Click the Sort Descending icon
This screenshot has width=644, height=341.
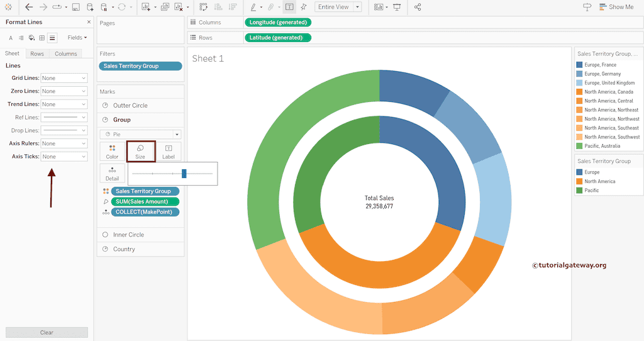pos(233,7)
